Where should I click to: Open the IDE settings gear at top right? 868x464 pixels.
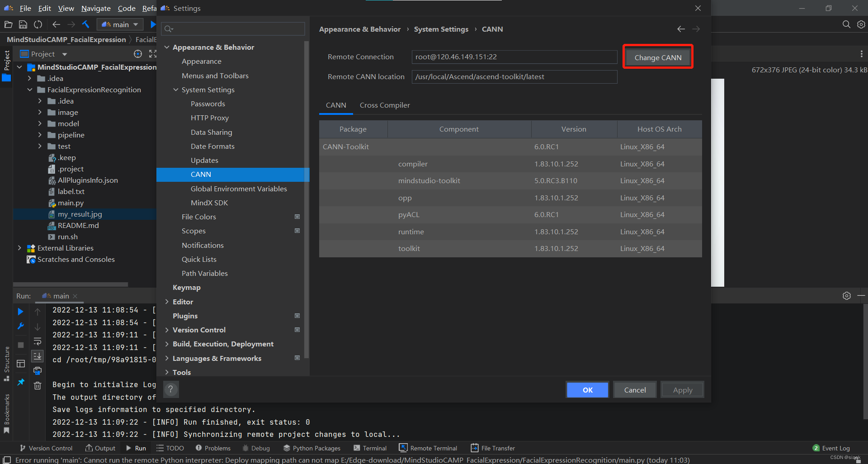coord(861,24)
